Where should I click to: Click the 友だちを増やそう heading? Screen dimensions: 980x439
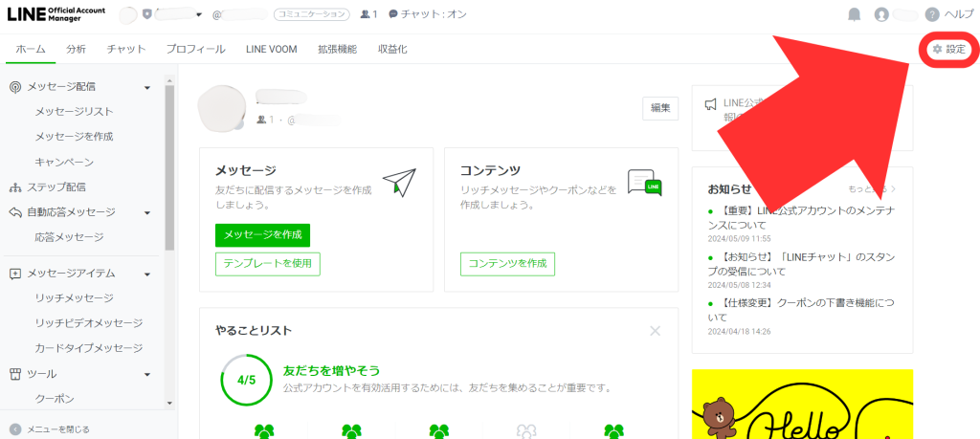331,371
